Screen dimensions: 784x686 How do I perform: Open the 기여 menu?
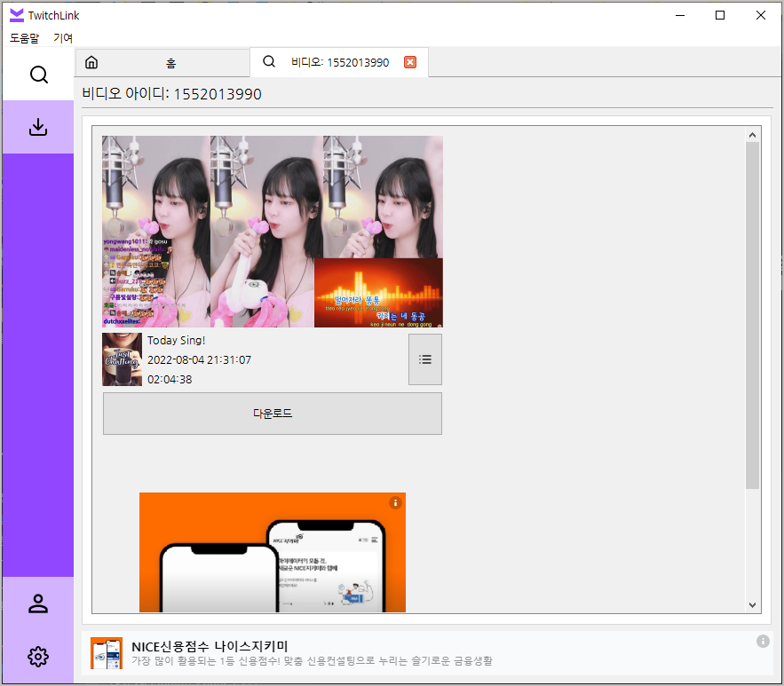click(x=63, y=38)
